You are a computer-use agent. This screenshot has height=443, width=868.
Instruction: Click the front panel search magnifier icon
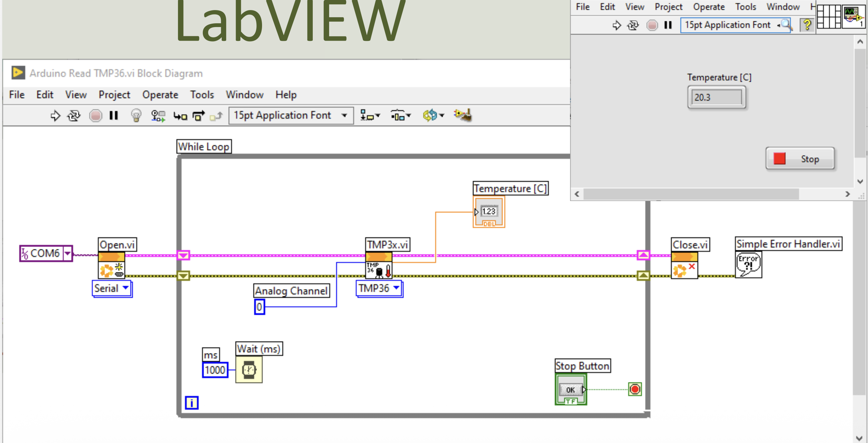point(786,25)
